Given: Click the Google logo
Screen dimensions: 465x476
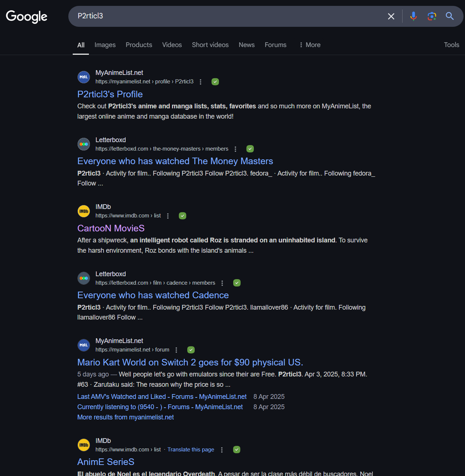Looking at the screenshot, I should pos(26,16).
